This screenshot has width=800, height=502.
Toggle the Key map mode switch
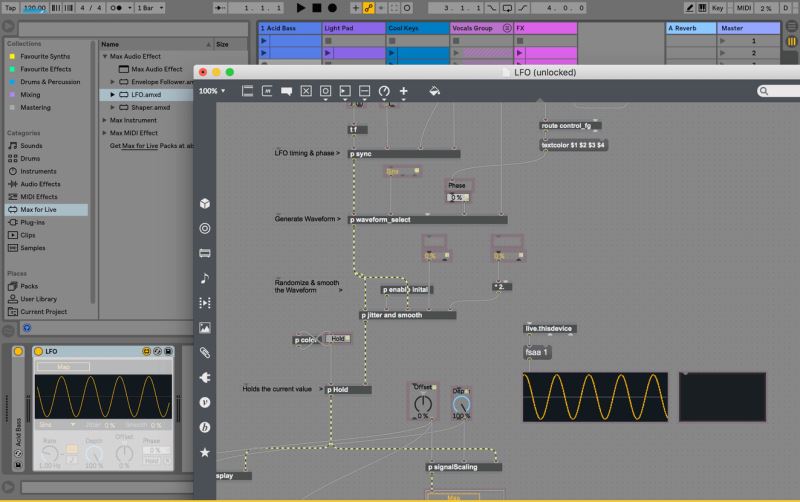pos(718,8)
